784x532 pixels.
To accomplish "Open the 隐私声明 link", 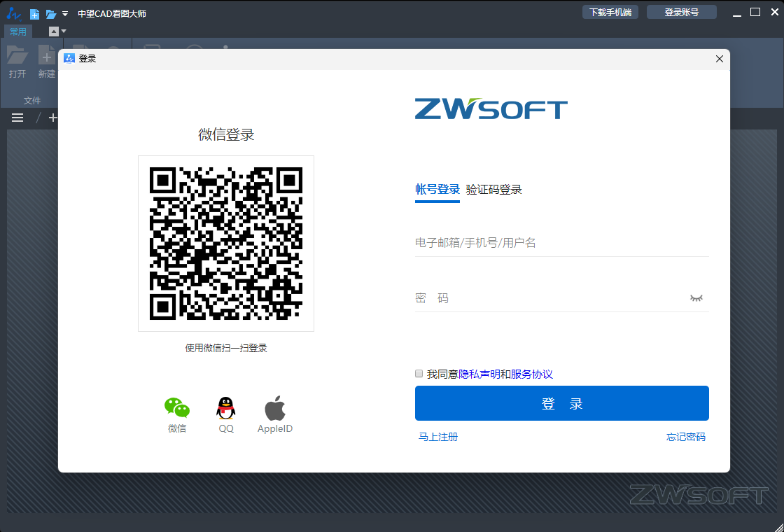I will click(x=479, y=374).
